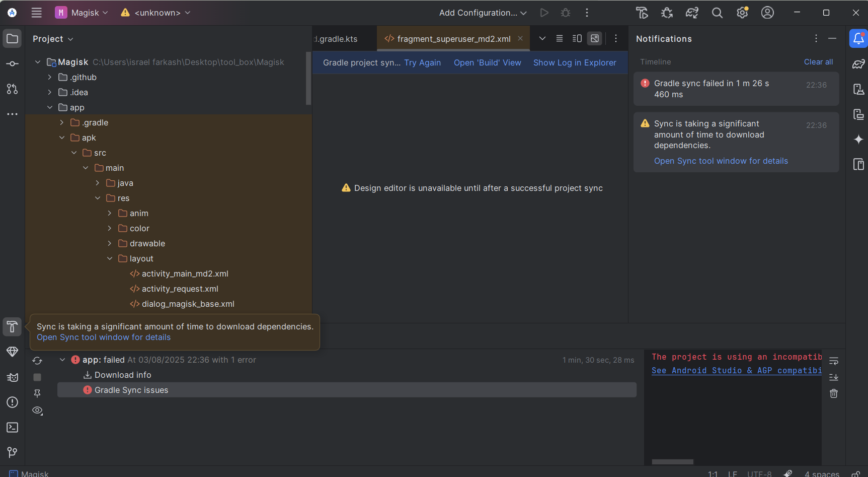Open the Terminal tool window
This screenshot has width=868, height=477.
(x=12, y=427)
